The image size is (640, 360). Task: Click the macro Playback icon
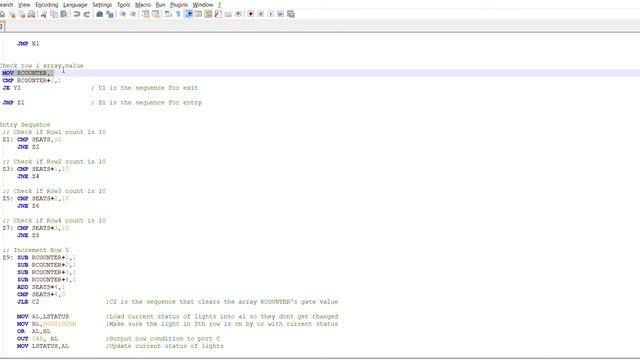coord(271,14)
